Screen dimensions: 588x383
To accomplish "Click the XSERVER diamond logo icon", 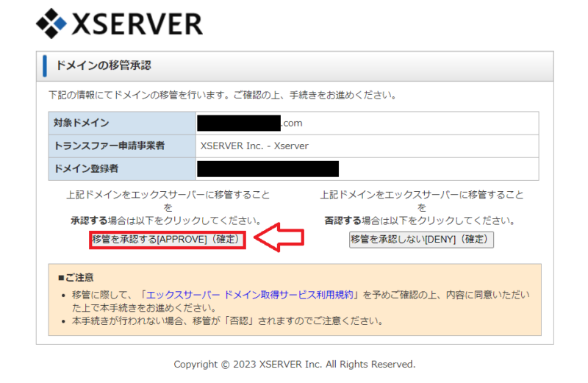I will coord(51,24).
